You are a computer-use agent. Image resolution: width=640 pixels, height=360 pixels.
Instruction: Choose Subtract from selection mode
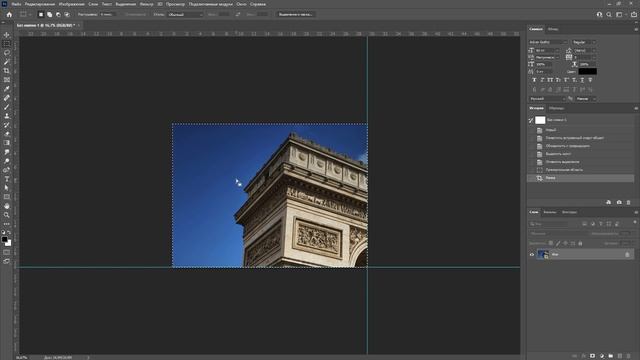click(x=58, y=14)
